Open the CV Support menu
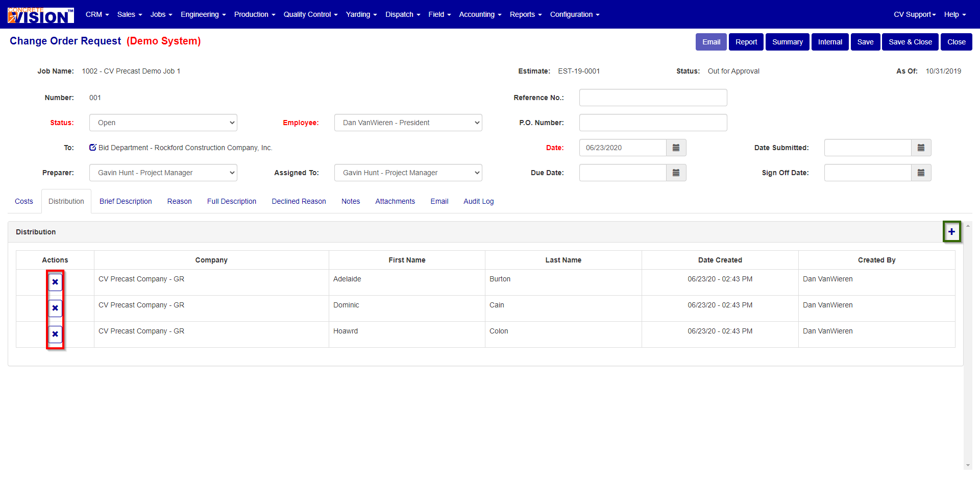This screenshot has width=980, height=478. coord(915,14)
